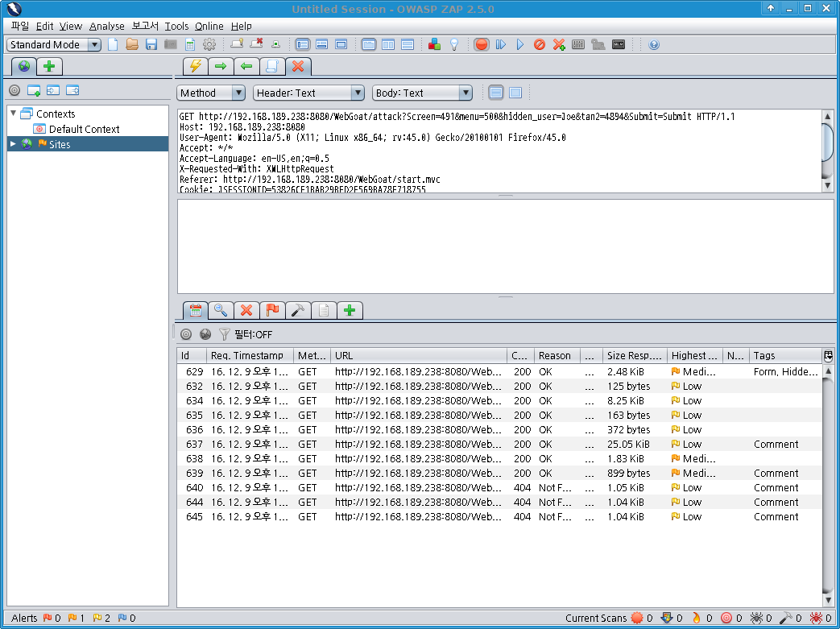Click the New Session toolbar icon

[113, 44]
